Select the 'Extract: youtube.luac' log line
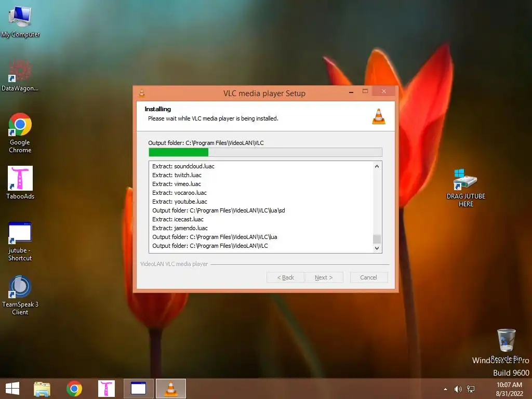 coord(179,202)
